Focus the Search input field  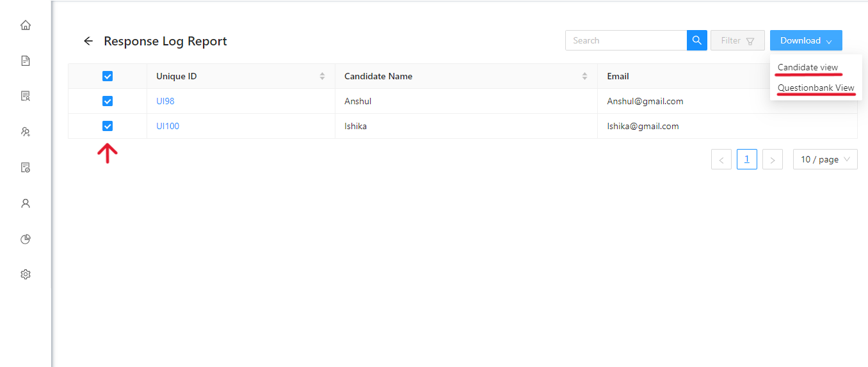[x=625, y=40]
